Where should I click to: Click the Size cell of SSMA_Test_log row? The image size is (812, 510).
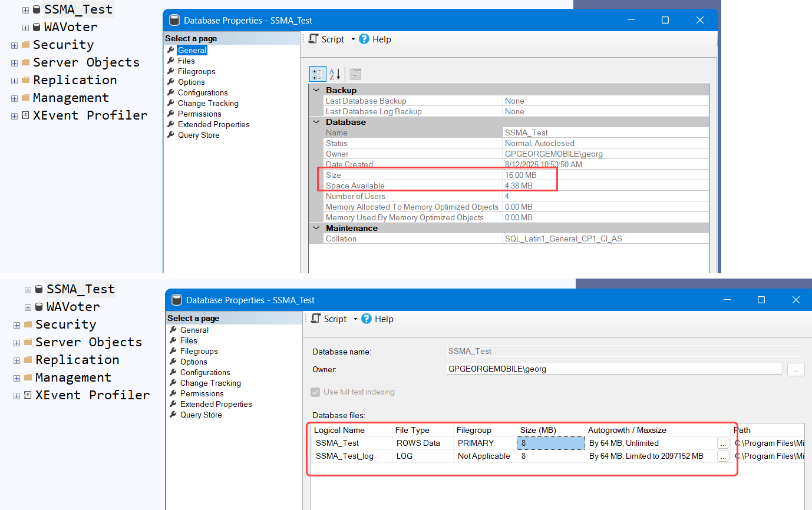tap(550, 456)
